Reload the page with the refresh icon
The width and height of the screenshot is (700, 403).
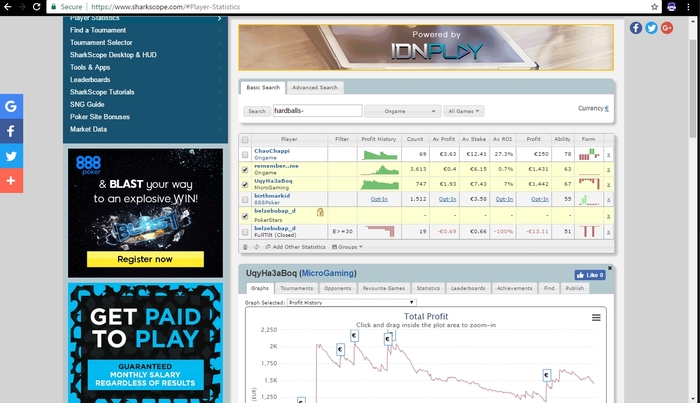point(37,7)
